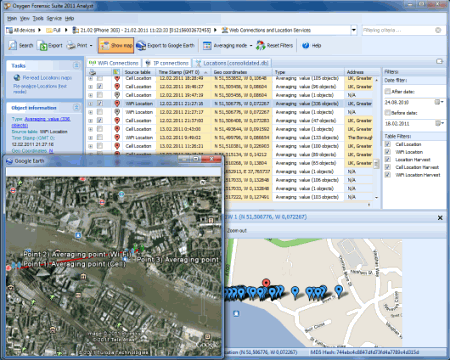Click Point 2 Averaging point (Wi-Fi) label

(77, 254)
